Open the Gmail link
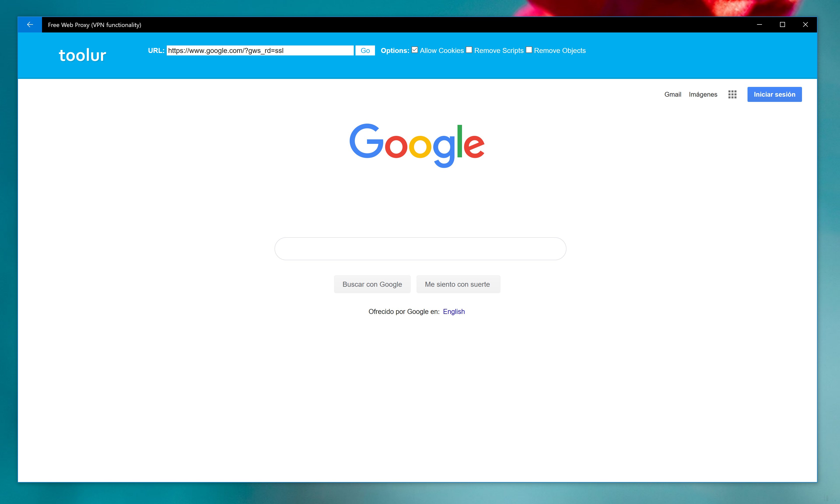 coord(672,94)
